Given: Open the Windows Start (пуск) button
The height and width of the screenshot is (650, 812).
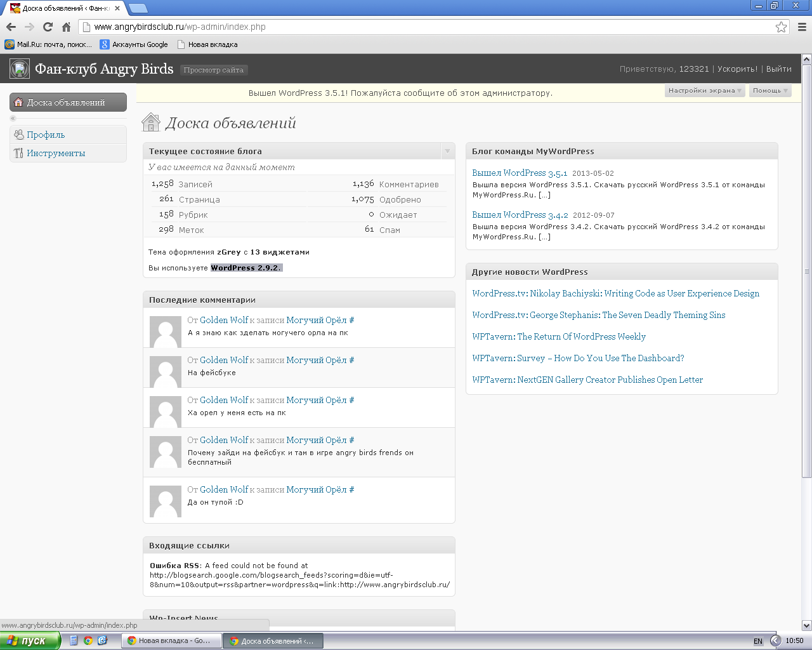Looking at the screenshot, I should [30, 640].
